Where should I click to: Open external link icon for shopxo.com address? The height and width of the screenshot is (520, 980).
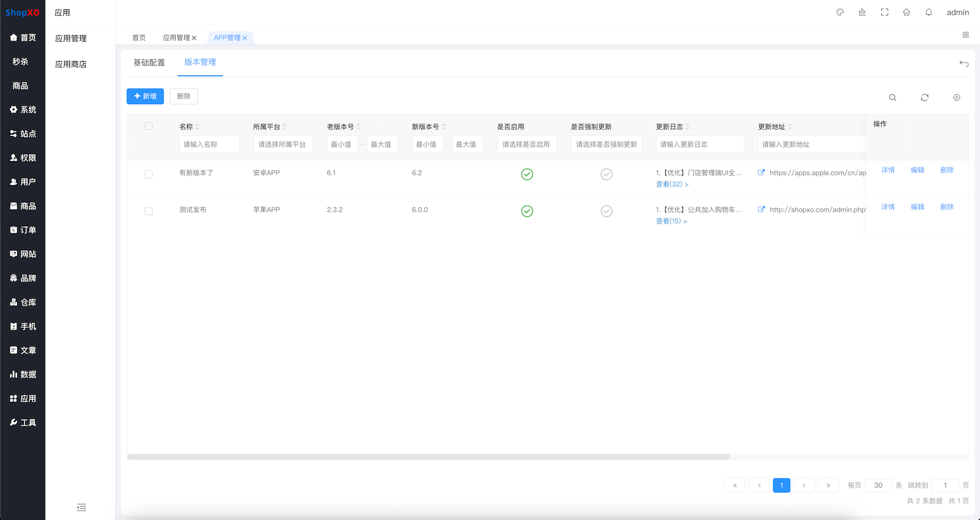pyautogui.click(x=761, y=209)
